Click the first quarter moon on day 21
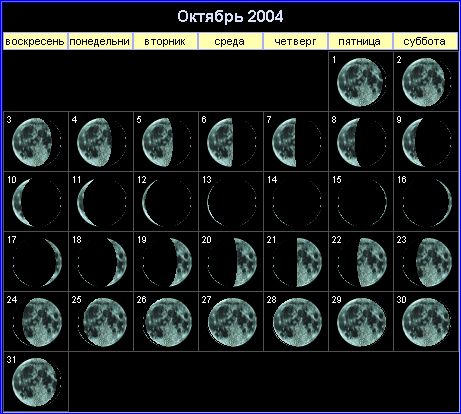 pyautogui.click(x=297, y=262)
